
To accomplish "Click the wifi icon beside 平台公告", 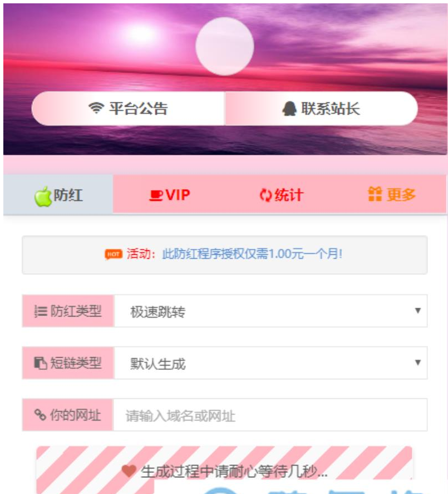I will click(96, 108).
